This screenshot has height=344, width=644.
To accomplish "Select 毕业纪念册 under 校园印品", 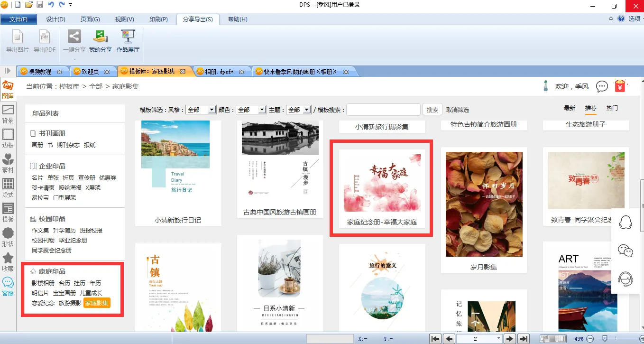I will [73, 241].
